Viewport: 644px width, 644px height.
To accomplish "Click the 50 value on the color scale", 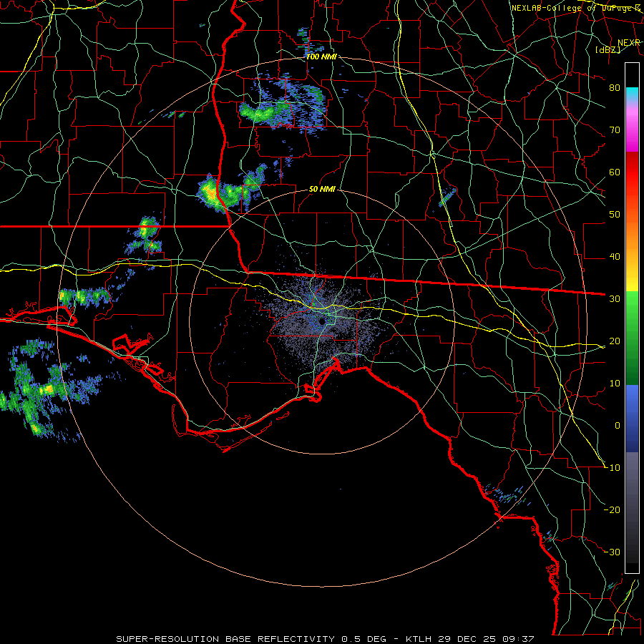I will tap(615, 215).
